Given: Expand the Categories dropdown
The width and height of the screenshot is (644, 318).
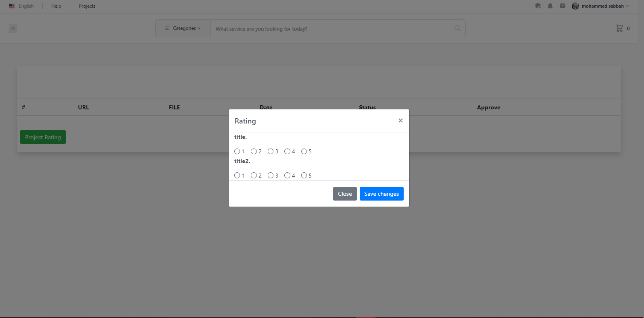Looking at the screenshot, I should pyautogui.click(x=183, y=28).
